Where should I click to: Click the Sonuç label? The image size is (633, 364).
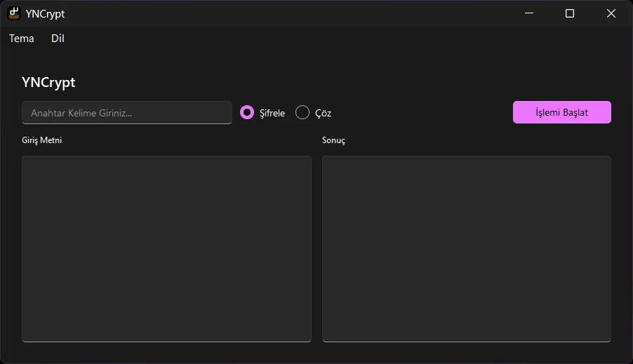(333, 140)
